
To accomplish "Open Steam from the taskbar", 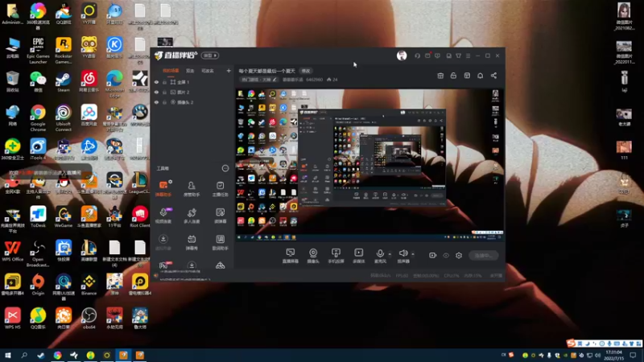I will (x=41, y=355).
